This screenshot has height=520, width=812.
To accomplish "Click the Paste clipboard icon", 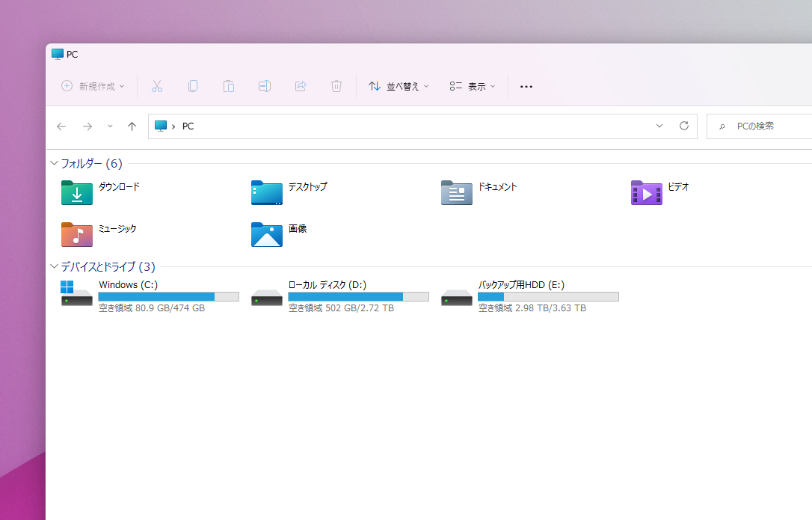I will (228, 86).
